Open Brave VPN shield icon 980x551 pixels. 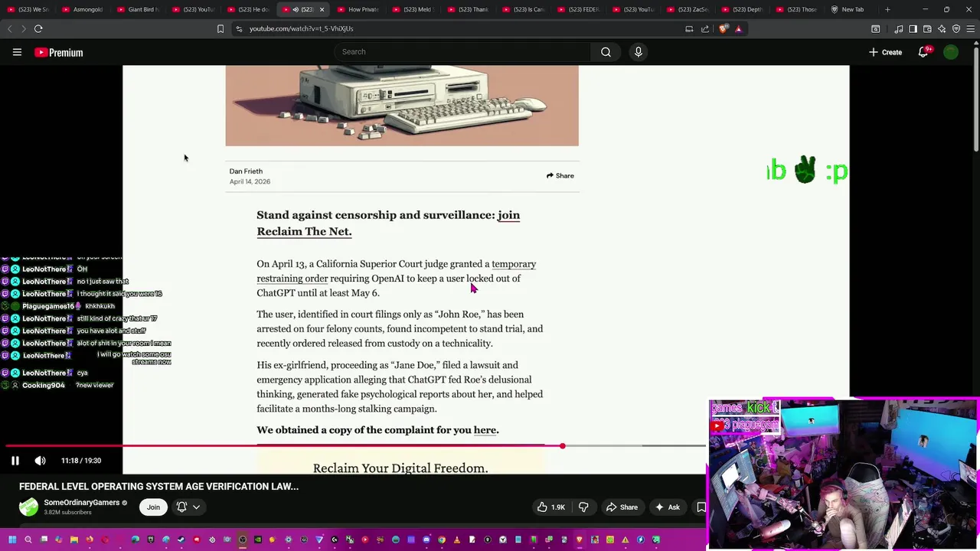pyautogui.click(x=956, y=29)
